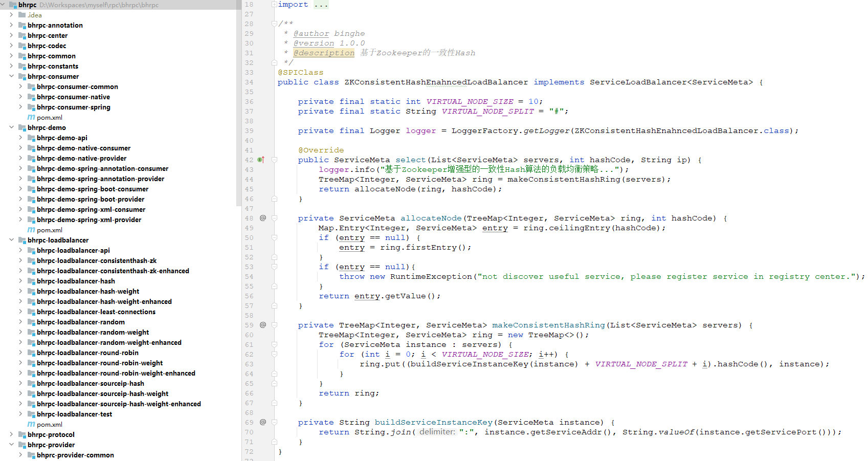Screen dimensions: 868x461
Task: Click the @ gutter marker beside buildServiceInstanceKey
Action: 263,422
